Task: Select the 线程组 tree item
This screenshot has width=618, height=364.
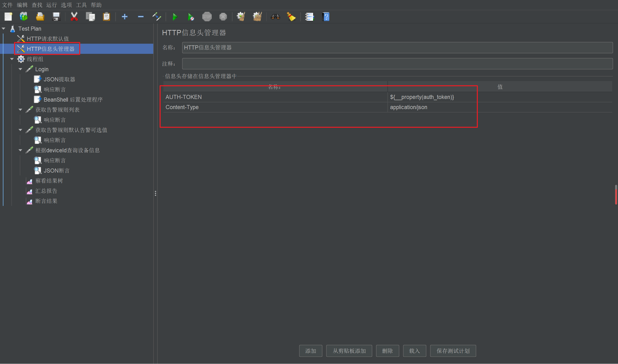Action: [35, 59]
